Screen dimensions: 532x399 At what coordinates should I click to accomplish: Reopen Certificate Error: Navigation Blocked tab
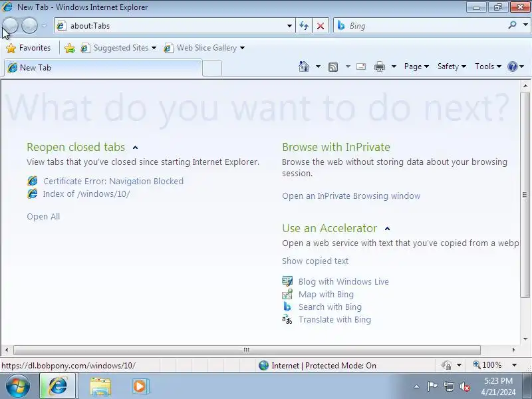pos(113,181)
